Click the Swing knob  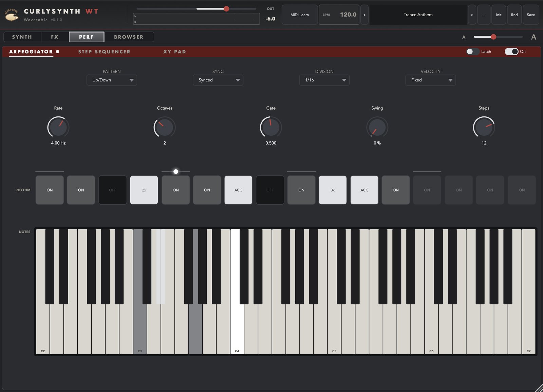pos(377,127)
